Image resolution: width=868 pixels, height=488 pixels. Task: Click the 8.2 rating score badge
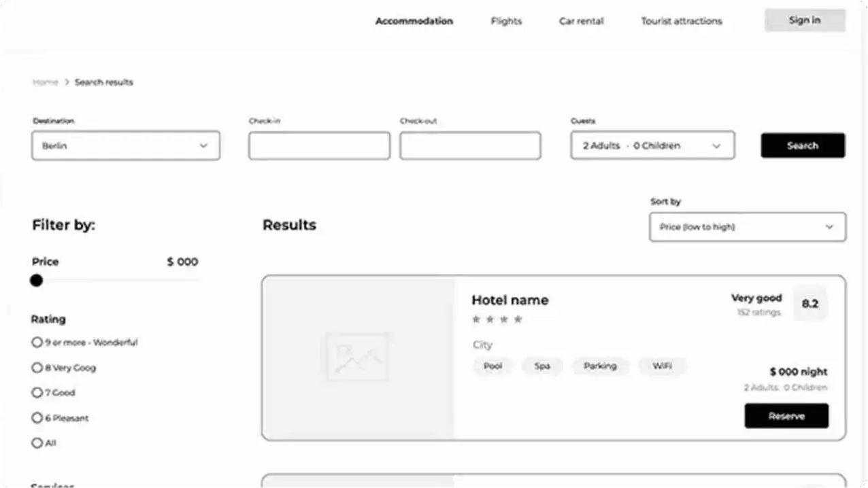(x=809, y=304)
